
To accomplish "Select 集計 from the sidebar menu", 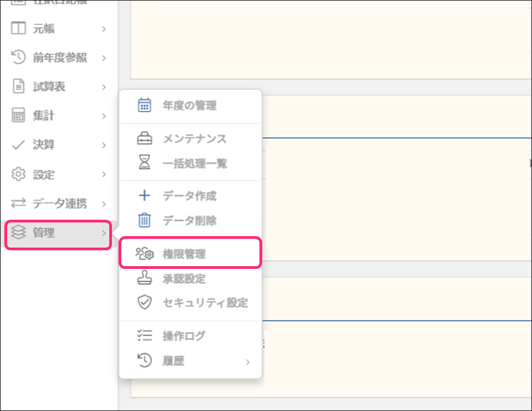I will (44, 116).
